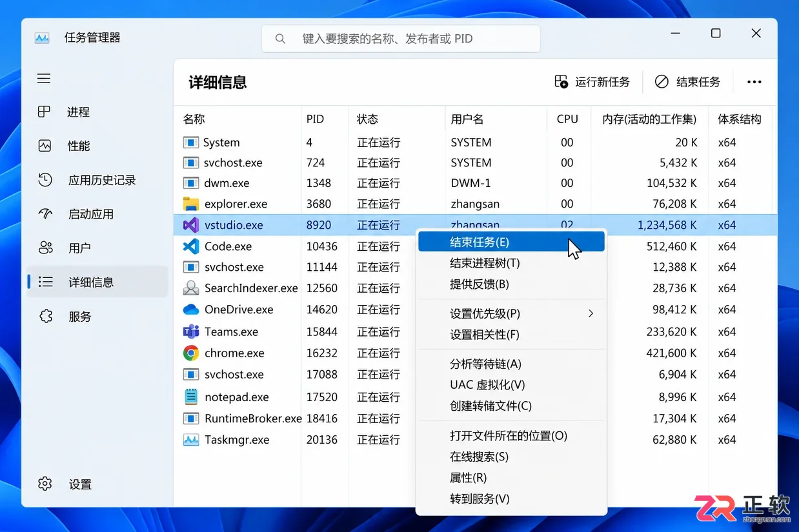
Task: Click the 启动应用 gauge icon
Action: pyautogui.click(x=45, y=213)
